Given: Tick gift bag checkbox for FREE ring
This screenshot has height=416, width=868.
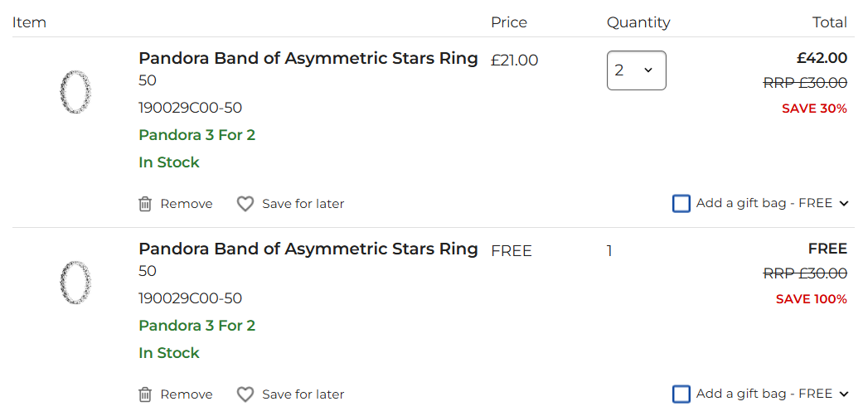Looking at the screenshot, I should 681,394.
